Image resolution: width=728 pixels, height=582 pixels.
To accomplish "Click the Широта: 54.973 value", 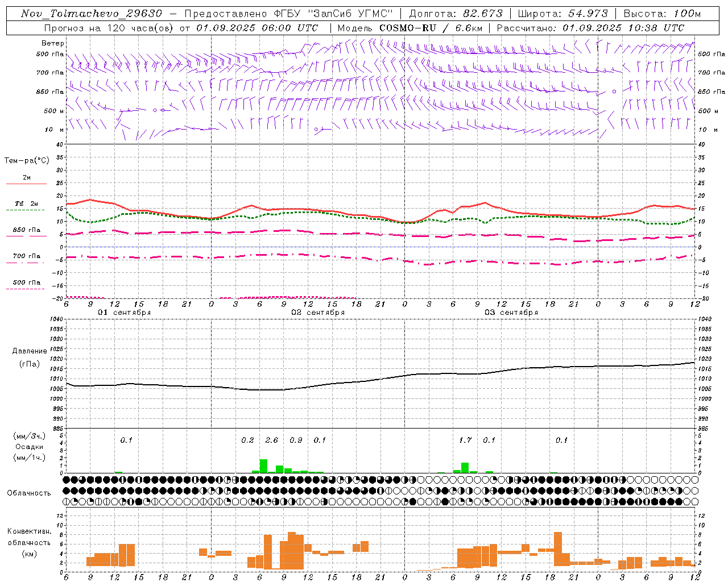I will tap(563, 14).
